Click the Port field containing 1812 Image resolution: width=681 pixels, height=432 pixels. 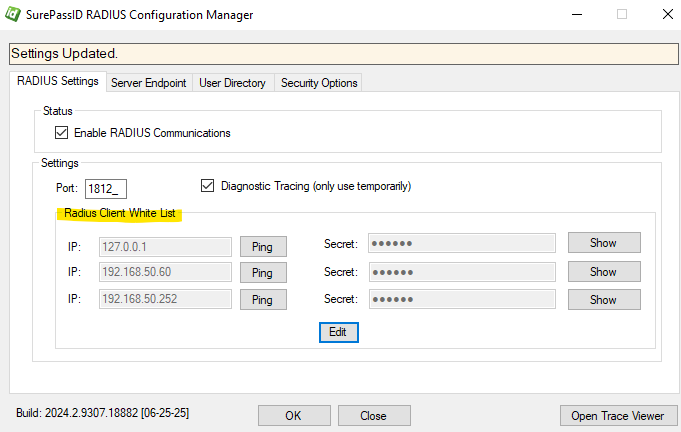pyautogui.click(x=106, y=189)
